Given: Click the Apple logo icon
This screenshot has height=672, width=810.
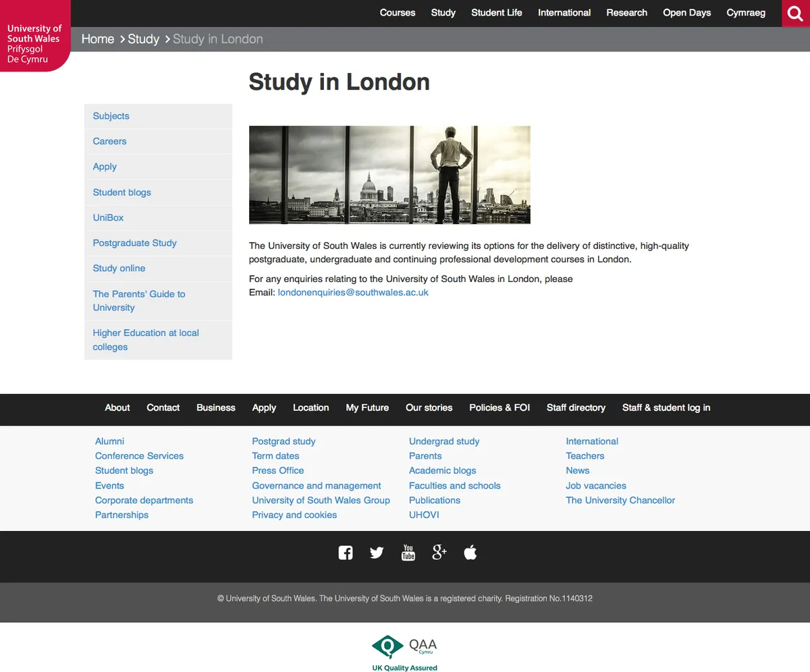Looking at the screenshot, I should (x=470, y=553).
